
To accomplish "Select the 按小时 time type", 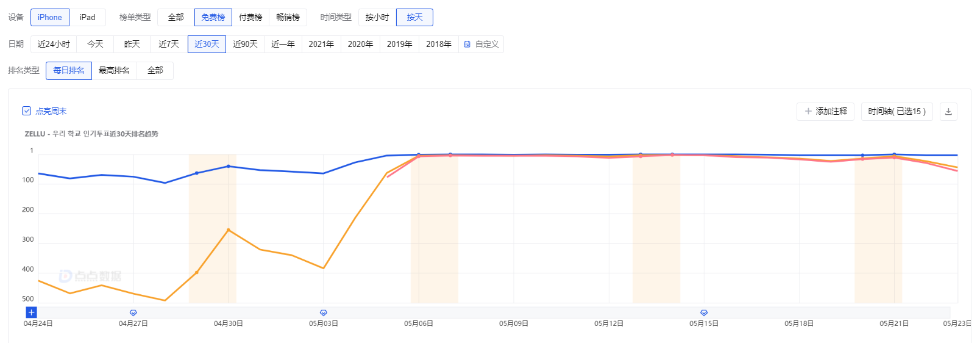I will [377, 18].
